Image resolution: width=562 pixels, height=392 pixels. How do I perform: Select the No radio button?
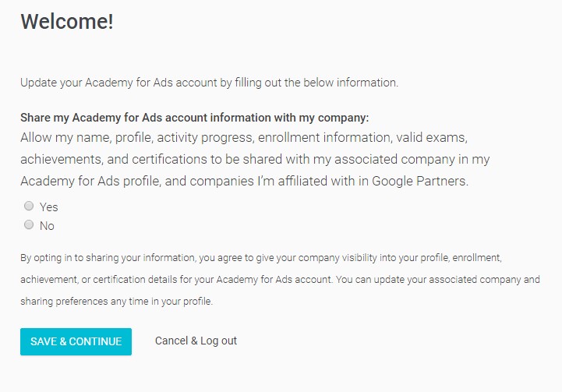pyautogui.click(x=29, y=225)
